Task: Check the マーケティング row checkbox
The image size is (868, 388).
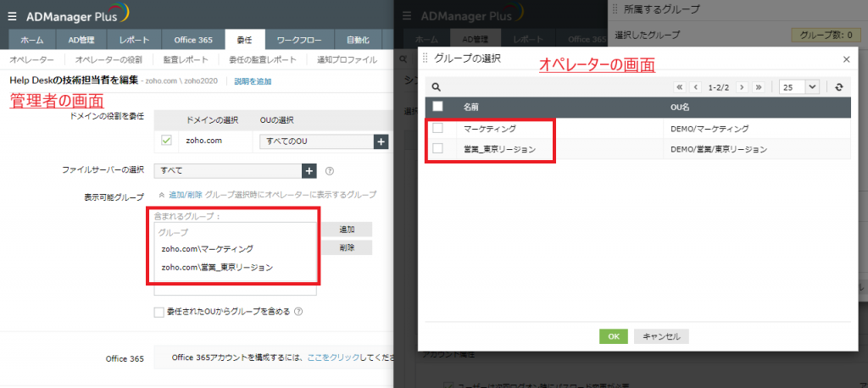Action: tap(437, 129)
